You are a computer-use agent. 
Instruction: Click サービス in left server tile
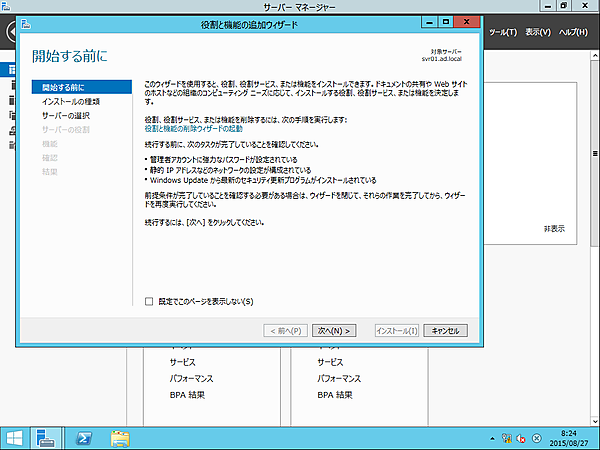183,362
